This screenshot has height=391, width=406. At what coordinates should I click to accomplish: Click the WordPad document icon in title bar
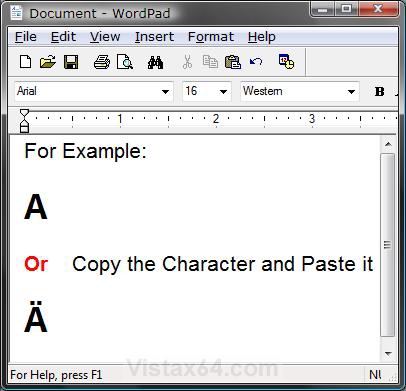[x=16, y=12]
